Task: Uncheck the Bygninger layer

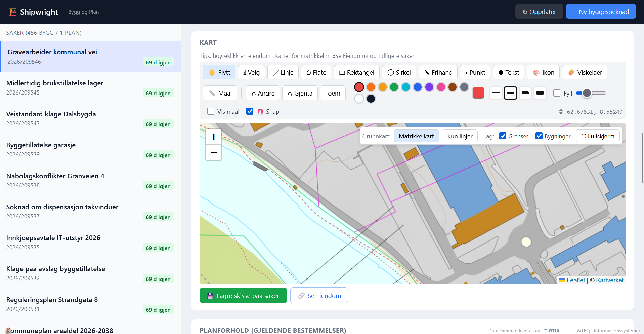Action: point(539,136)
